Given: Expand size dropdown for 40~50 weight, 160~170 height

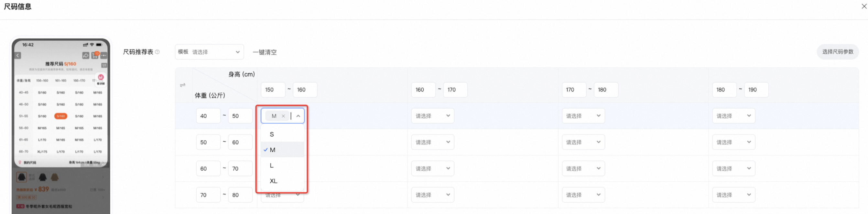Looking at the screenshot, I should [x=433, y=116].
